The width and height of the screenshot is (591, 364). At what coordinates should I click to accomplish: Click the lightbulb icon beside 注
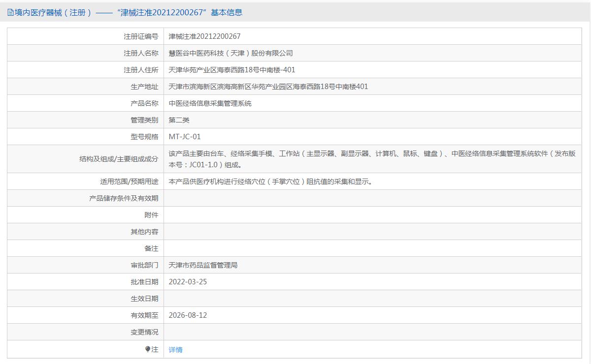tap(148, 349)
